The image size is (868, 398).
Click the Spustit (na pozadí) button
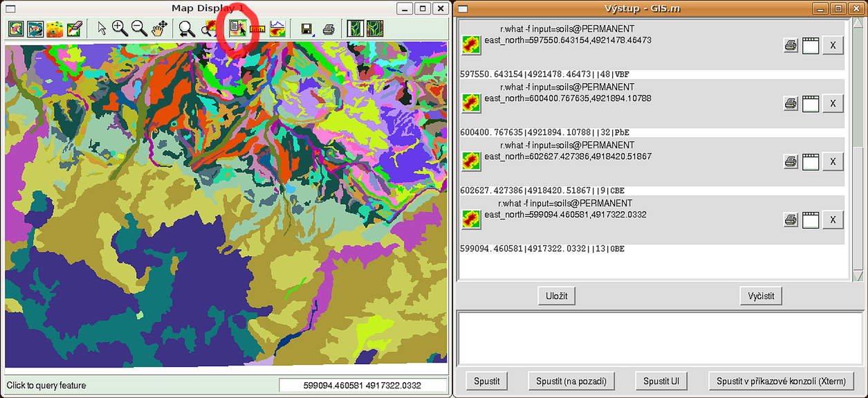click(x=571, y=381)
